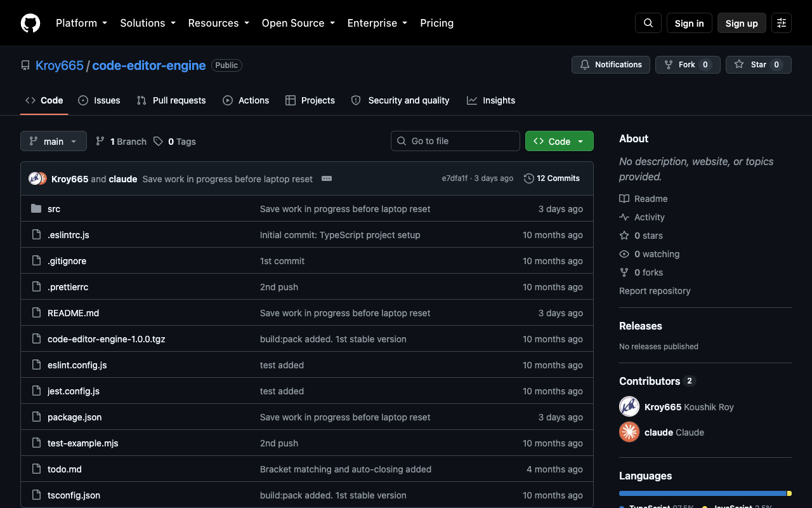This screenshot has height=508, width=812.
Task: Open the main branch selector dropdown
Action: tap(53, 141)
